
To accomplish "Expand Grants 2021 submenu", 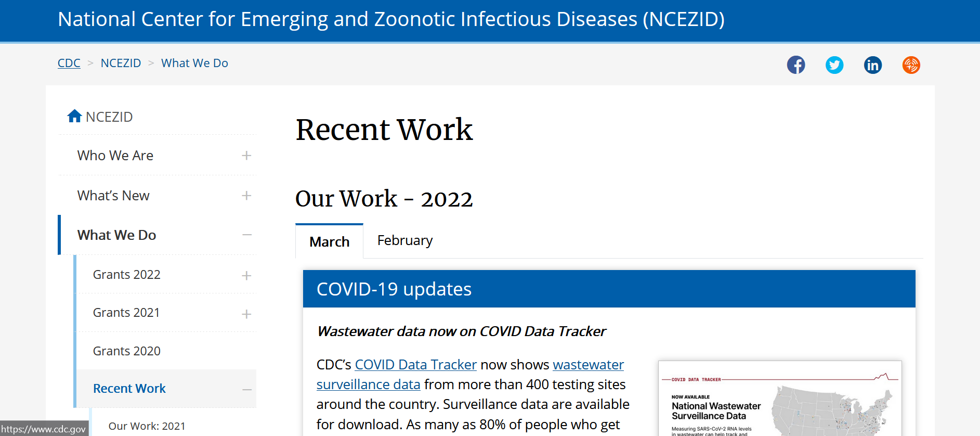I will click(x=246, y=314).
